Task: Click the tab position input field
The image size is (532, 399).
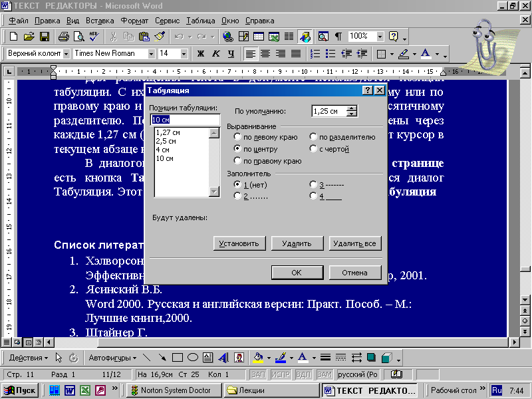Action: click(x=186, y=120)
